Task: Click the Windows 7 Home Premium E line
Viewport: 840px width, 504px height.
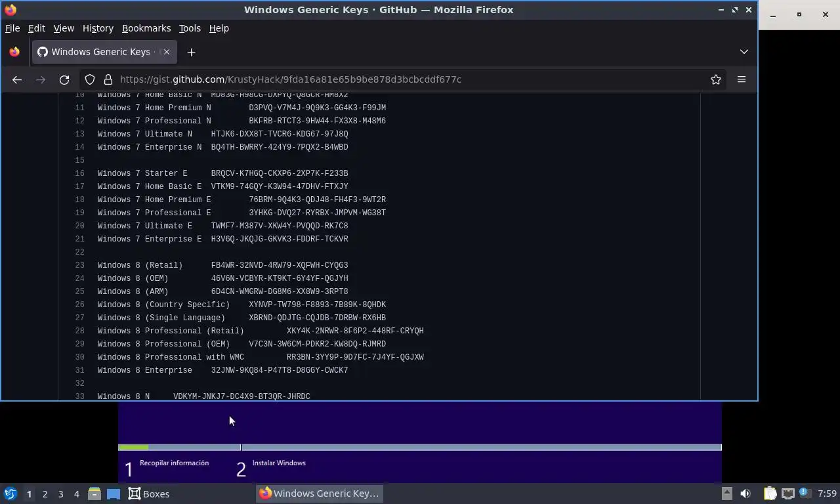Action: pos(241,199)
